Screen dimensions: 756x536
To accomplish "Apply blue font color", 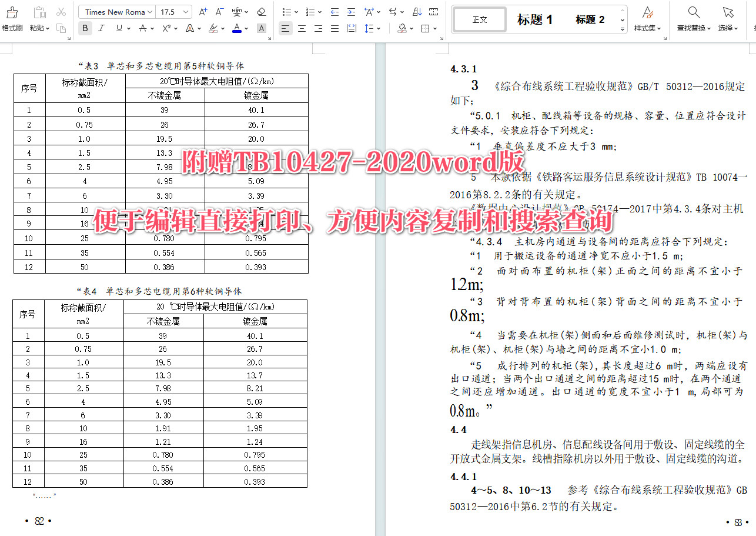I will pos(236,28).
